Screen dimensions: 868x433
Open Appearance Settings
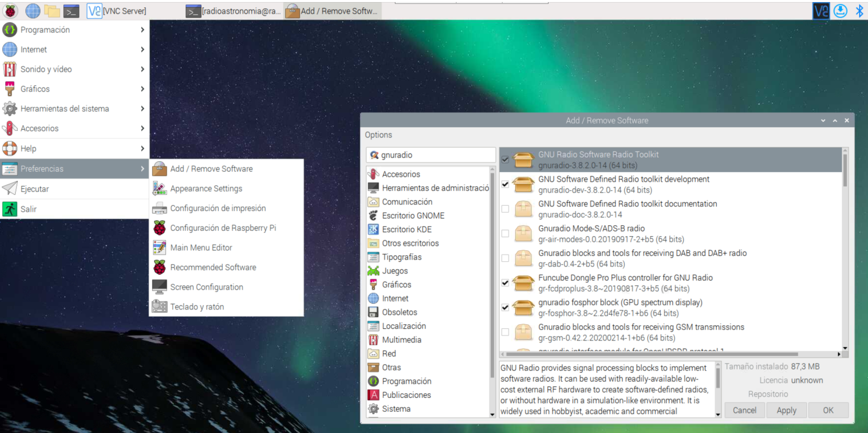pos(227,188)
